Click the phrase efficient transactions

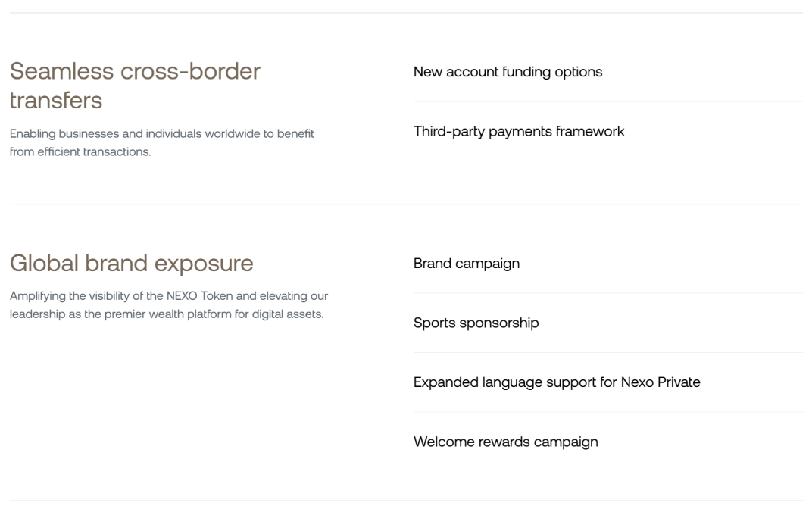[94, 151]
